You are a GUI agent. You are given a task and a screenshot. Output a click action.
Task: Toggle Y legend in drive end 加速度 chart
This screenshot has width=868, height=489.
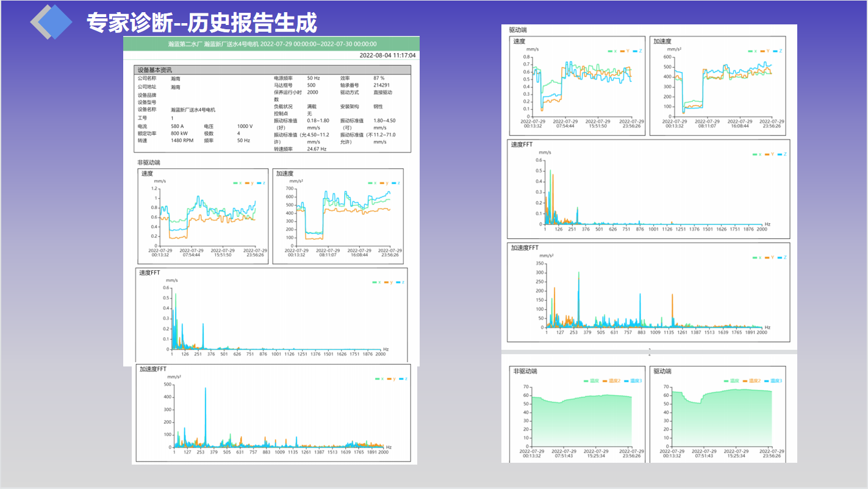click(765, 51)
